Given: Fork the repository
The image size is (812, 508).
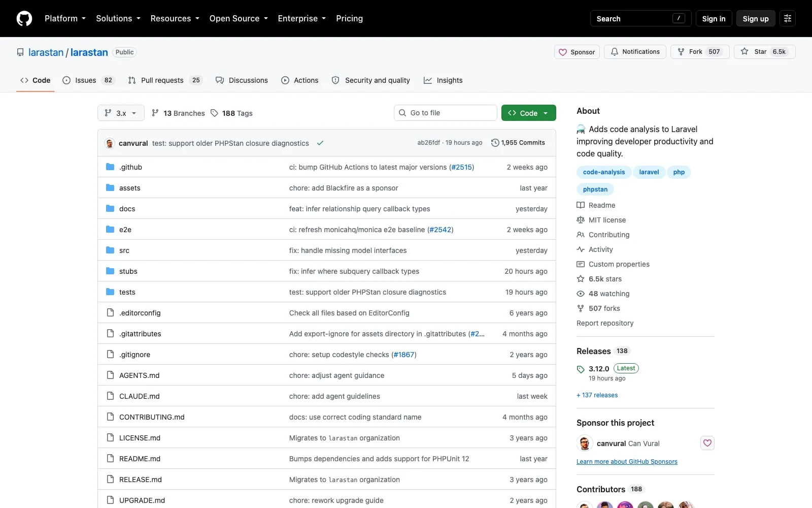Looking at the screenshot, I should tap(700, 52).
